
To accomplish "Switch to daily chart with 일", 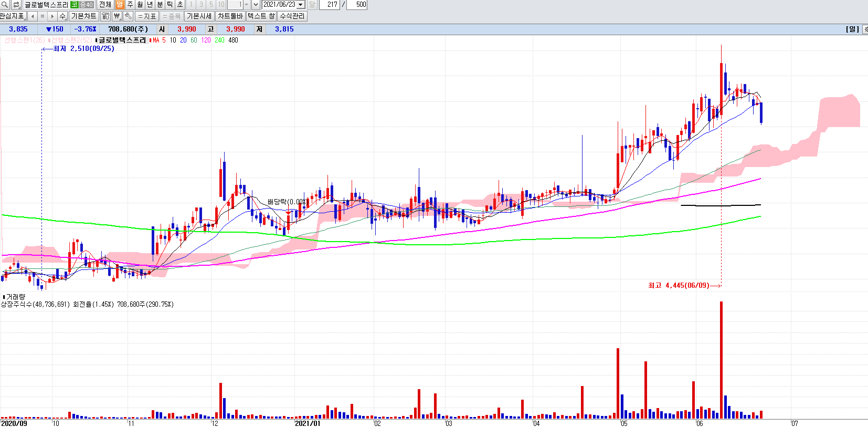I will (x=120, y=5).
